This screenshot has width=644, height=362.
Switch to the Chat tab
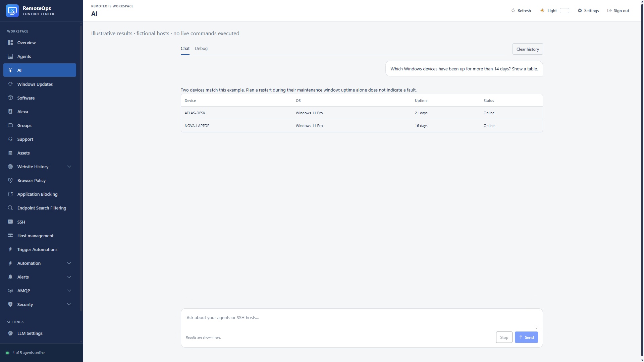[x=185, y=49]
